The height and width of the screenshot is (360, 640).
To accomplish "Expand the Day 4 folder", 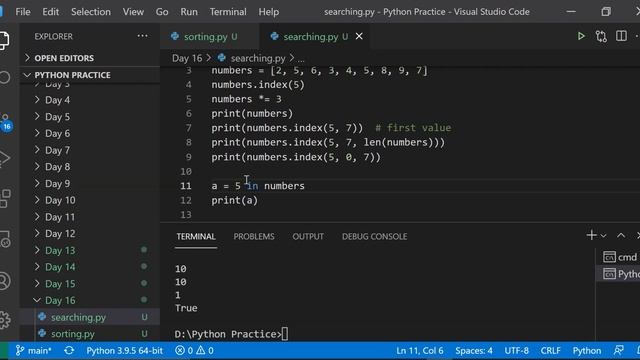I will click(x=90, y=100).
